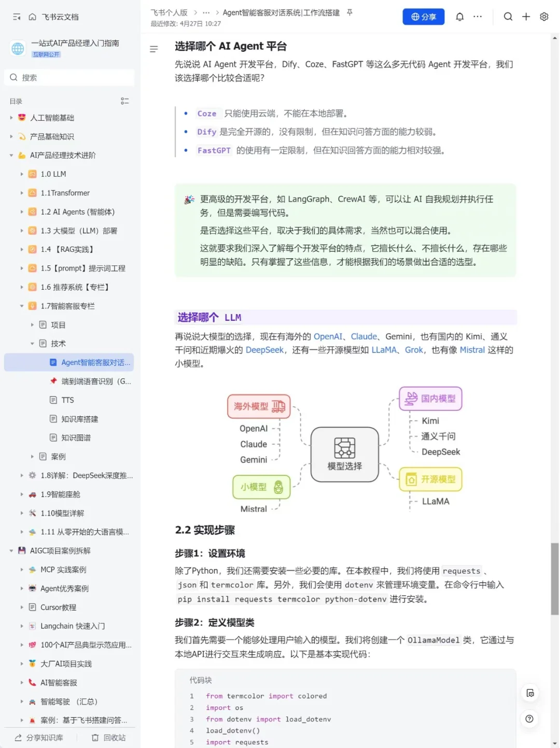This screenshot has height=748, width=560.
Task: Select Agent智能客服对话 tree item
Action: [x=69, y=362]
